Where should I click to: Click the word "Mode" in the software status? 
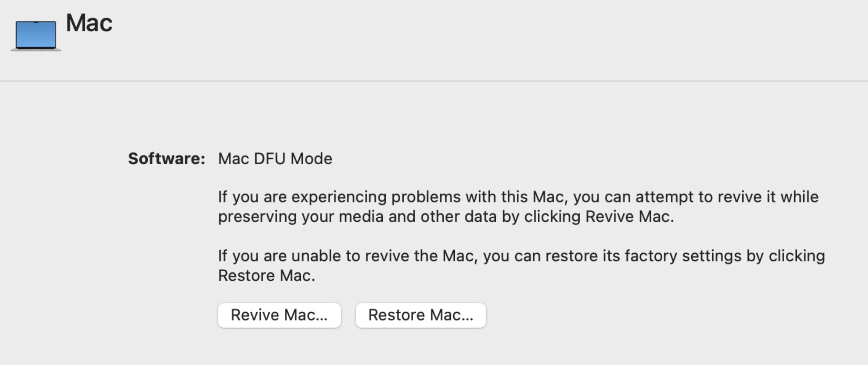pyautogui.click(x=311, y=159)
